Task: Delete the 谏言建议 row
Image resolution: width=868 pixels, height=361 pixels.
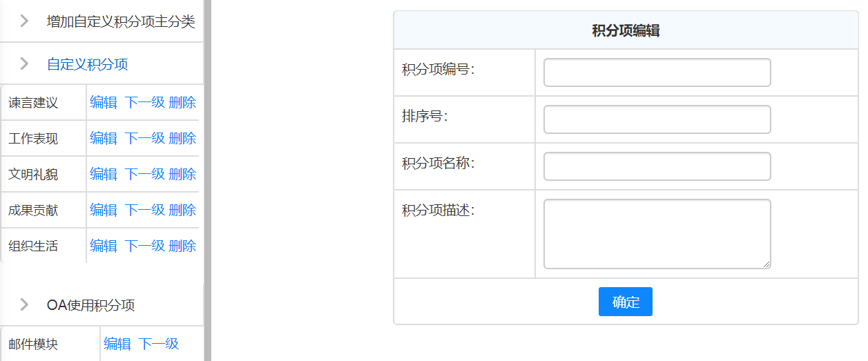Action: (182, 103)
